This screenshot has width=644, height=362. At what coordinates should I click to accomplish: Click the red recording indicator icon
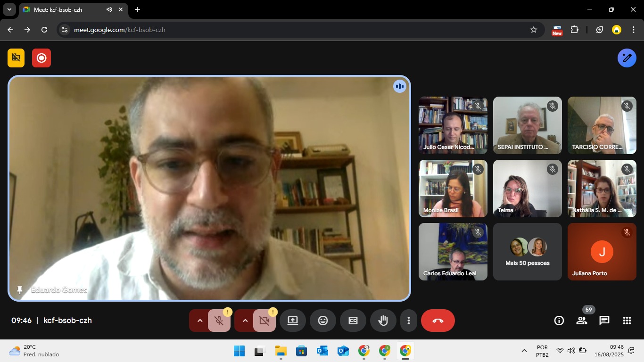click(x=41, y=58)
